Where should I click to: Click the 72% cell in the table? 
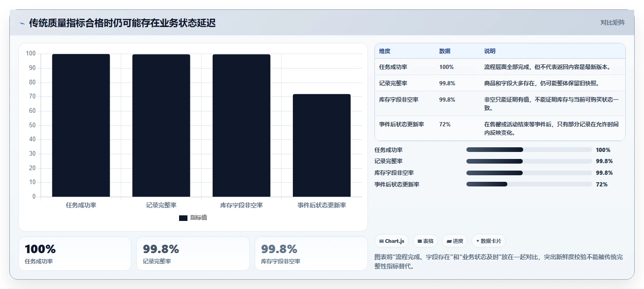point(445,124)
